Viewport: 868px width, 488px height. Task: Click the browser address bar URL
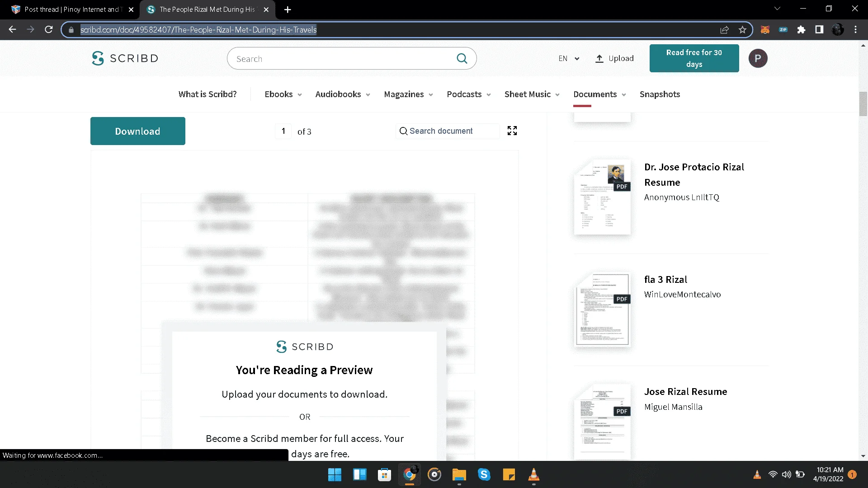click(x=198, y=30)
